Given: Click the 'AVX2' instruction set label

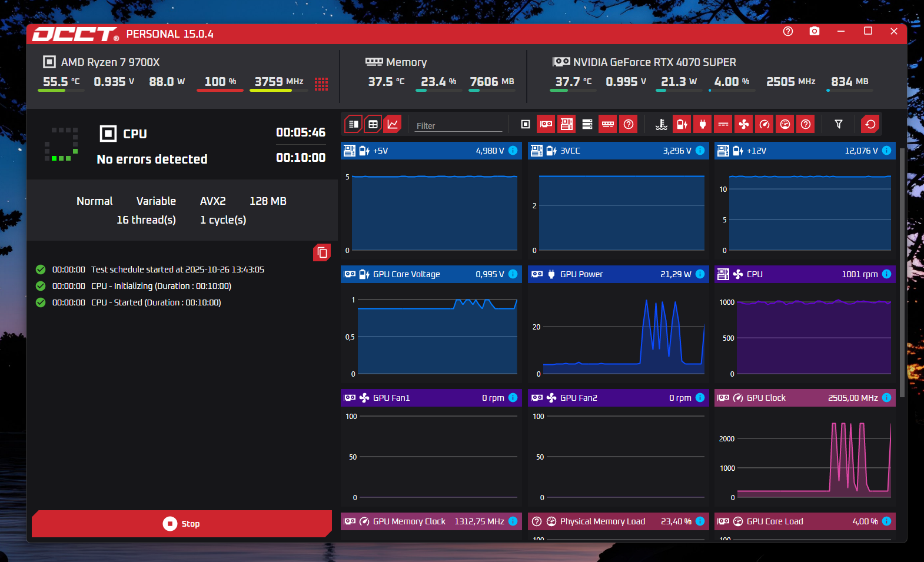Looking at the screenshot, I should click(x=213, y=201).
